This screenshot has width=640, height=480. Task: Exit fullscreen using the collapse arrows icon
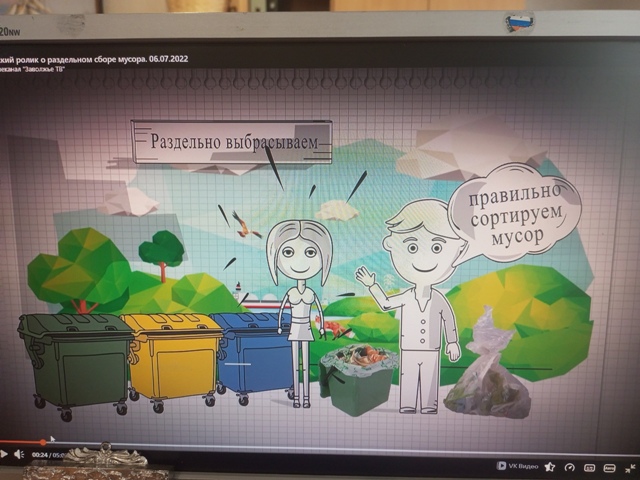point(632,467)
